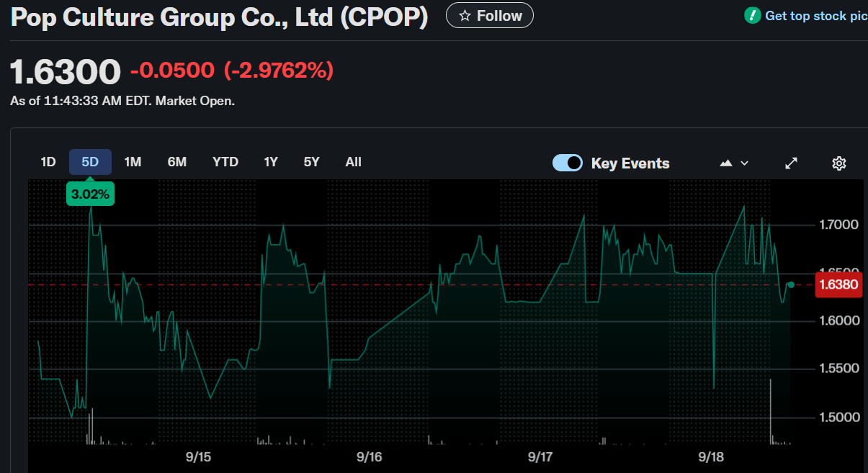Click the Follow button for CPOP

[490, 15]
